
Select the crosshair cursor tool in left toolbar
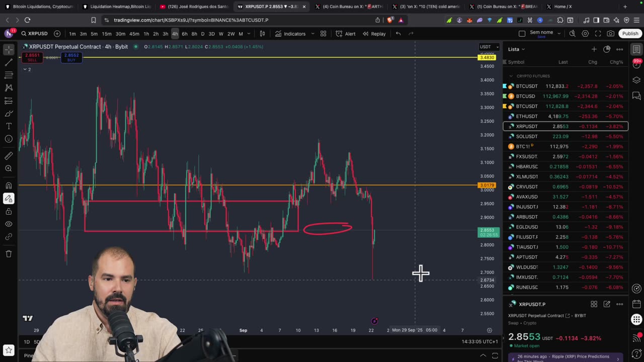point(9,50)
